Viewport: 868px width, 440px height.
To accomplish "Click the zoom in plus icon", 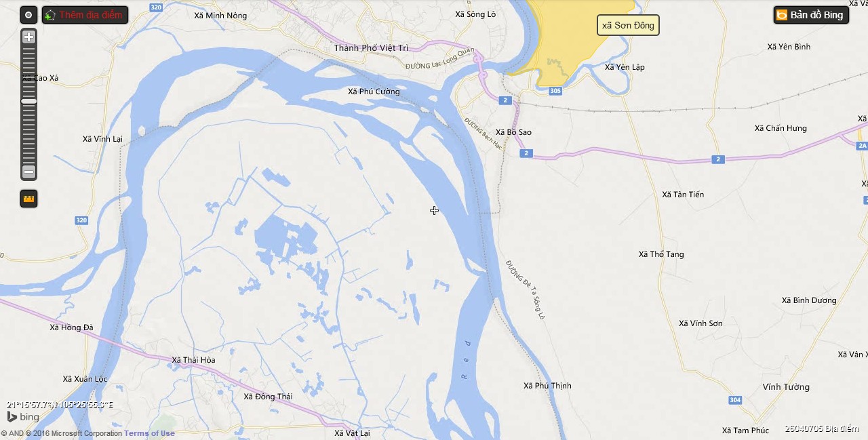I will (x=28, y=37).
